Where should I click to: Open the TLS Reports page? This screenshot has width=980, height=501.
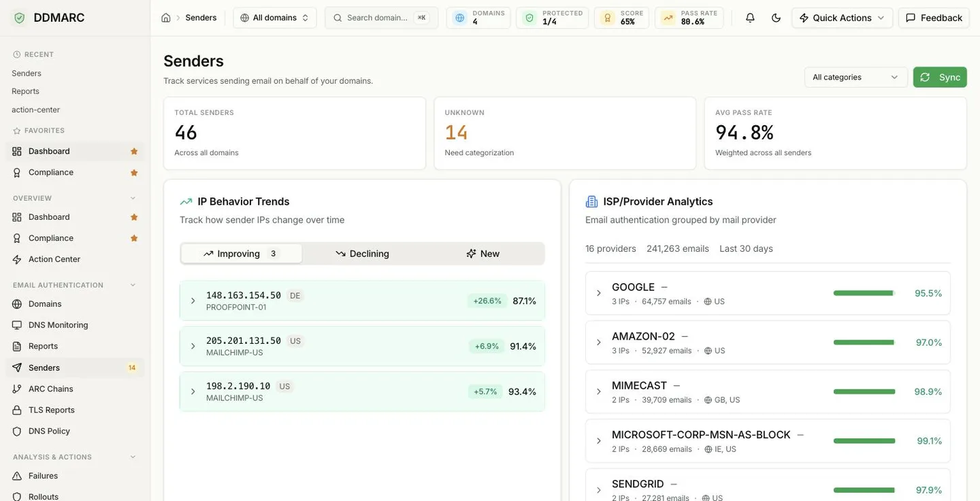pyautogui.click(x=75, y=410)
